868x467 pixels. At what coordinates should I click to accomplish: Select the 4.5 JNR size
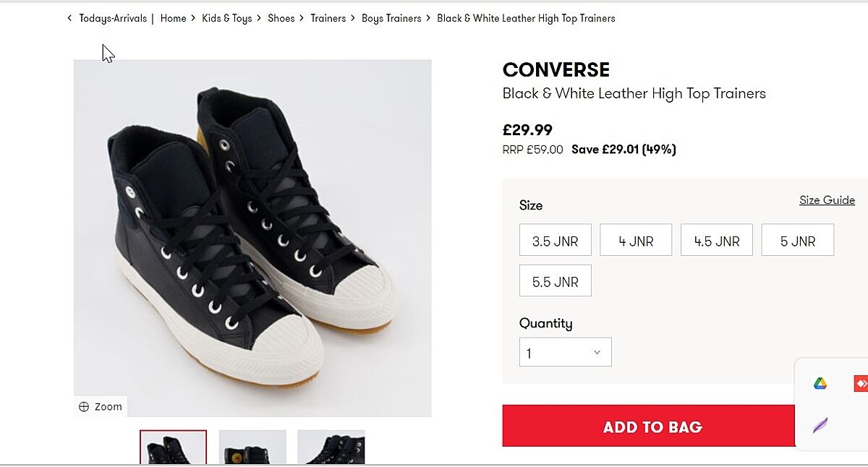[x=716, y=240]
